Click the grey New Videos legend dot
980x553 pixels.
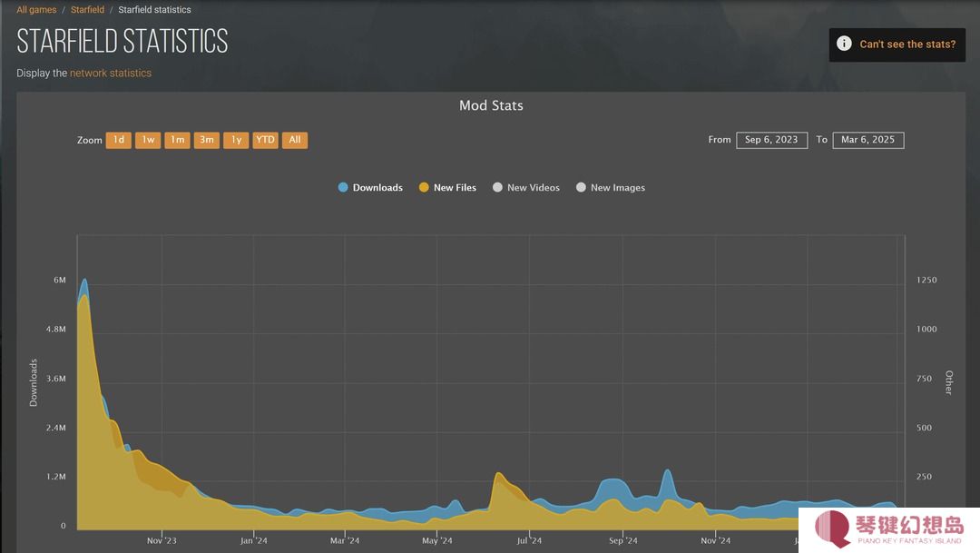(497, 187)
